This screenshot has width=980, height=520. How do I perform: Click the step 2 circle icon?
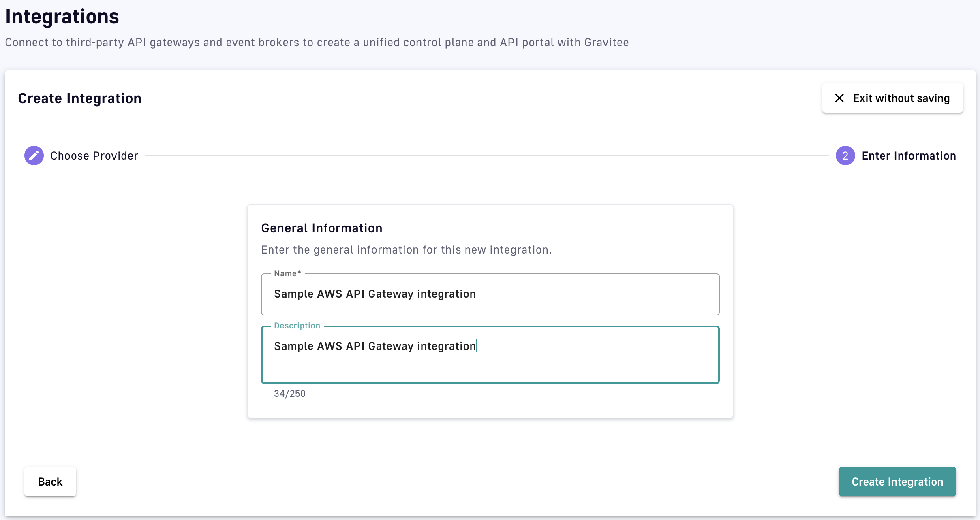tap(845, 156)
